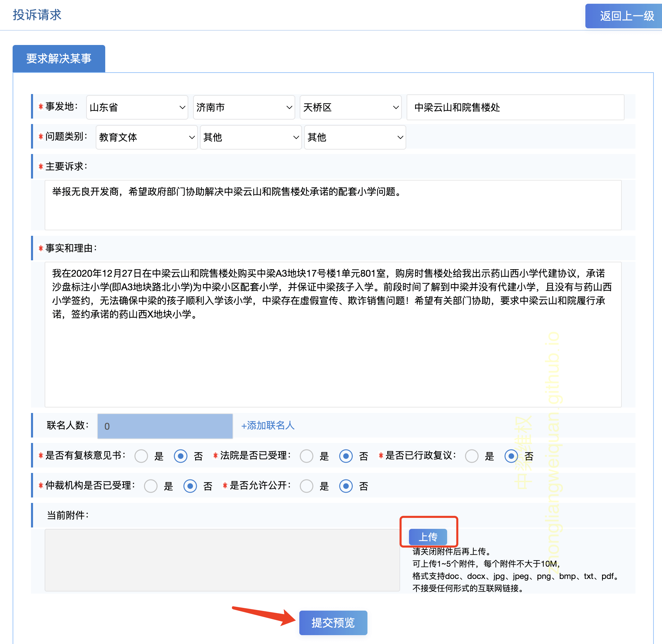Click the empty 当前附件 attachment box
Screen dimensions: 662x644
point(222,560)
